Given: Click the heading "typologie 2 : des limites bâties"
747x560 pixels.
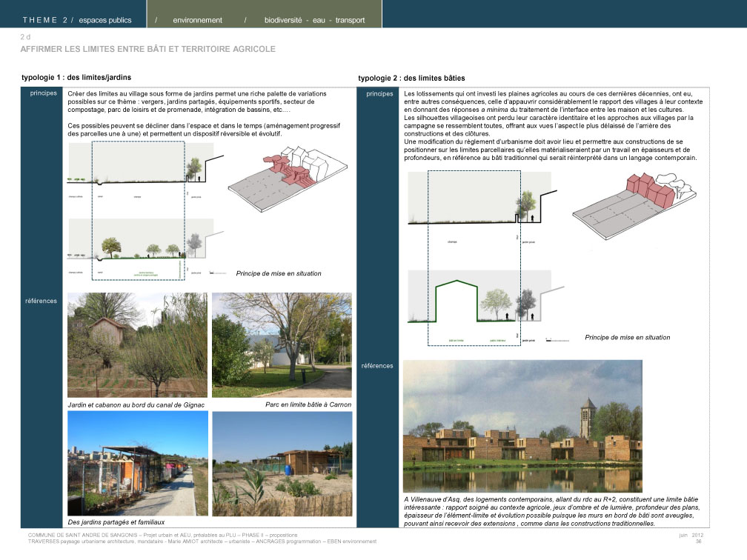Looking at the screenshot, I should [x=411, y=78].
